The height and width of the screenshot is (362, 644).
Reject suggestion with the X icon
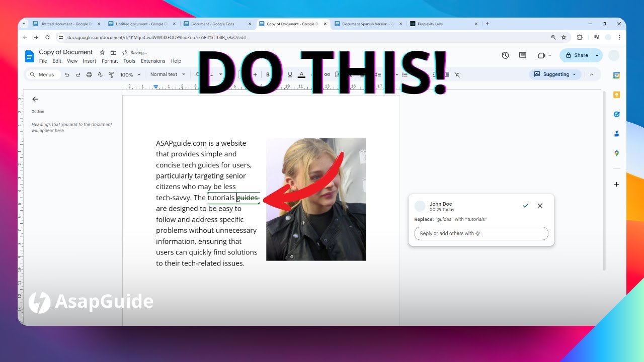coord(540,206)
